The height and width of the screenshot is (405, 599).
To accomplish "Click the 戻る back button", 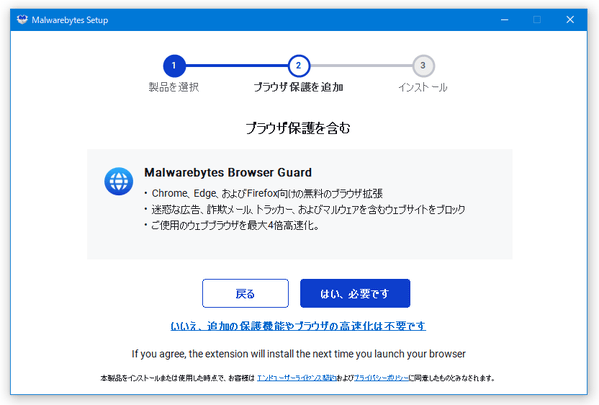I will pos(245,293).
